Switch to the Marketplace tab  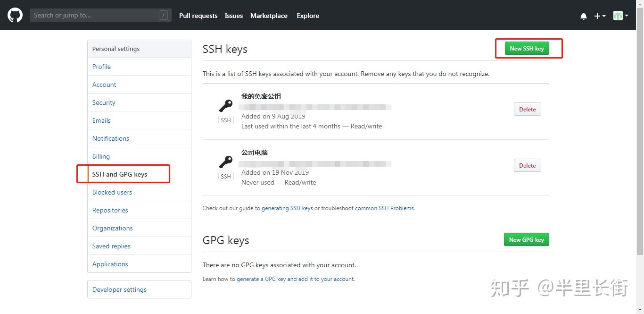[x=269, y=16]
